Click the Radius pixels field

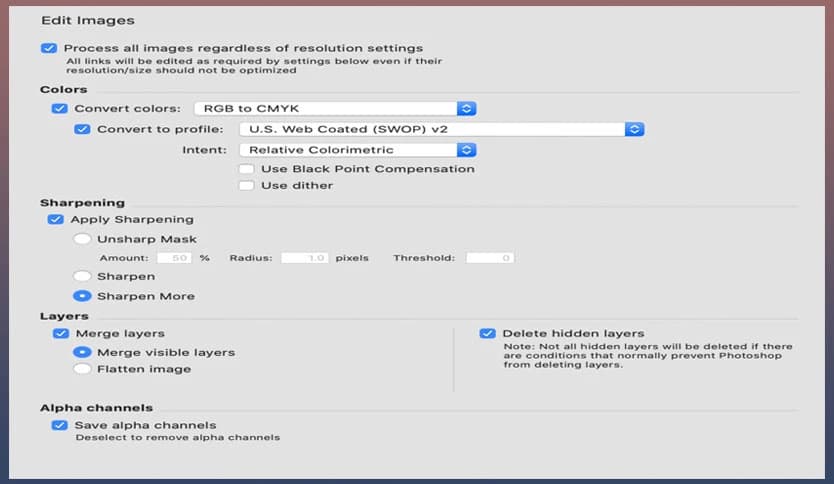(x=305, y=258)
